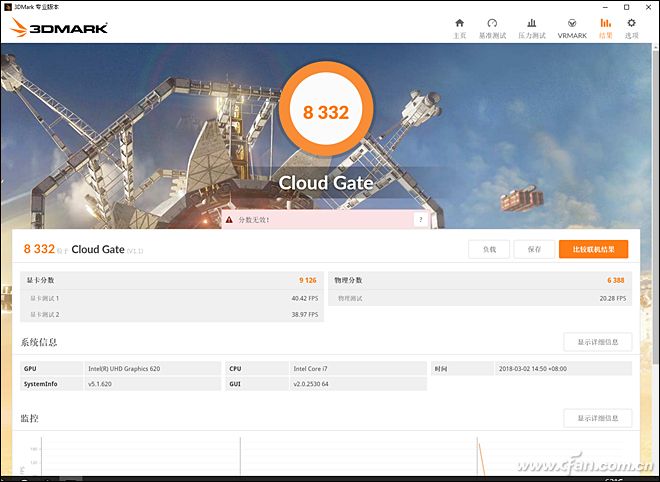The image size is (660, 482).
Task: Click the timestamp 2018-03-02 14:50 +08:00
Action: [533, 368]
